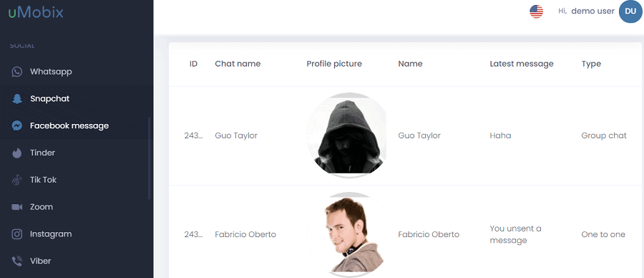Click the Whatsapp speech-bubble icon

[x=17, y=72]
